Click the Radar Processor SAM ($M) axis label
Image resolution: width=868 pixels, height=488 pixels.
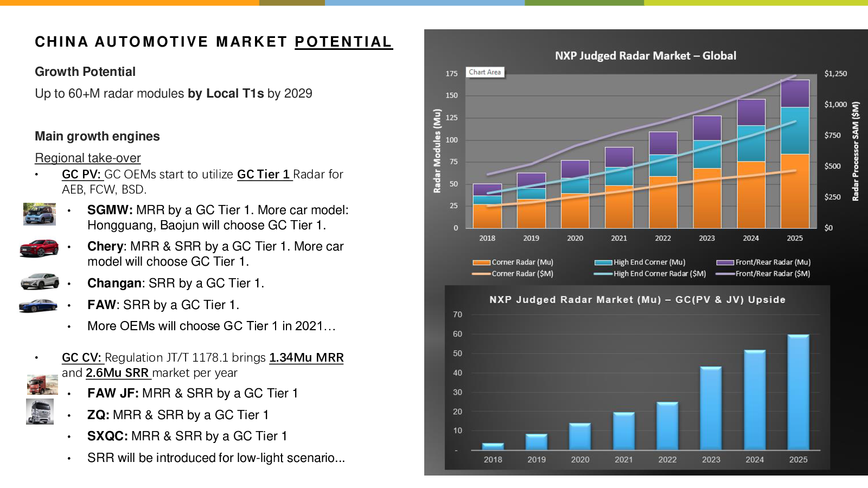(856, 151)
